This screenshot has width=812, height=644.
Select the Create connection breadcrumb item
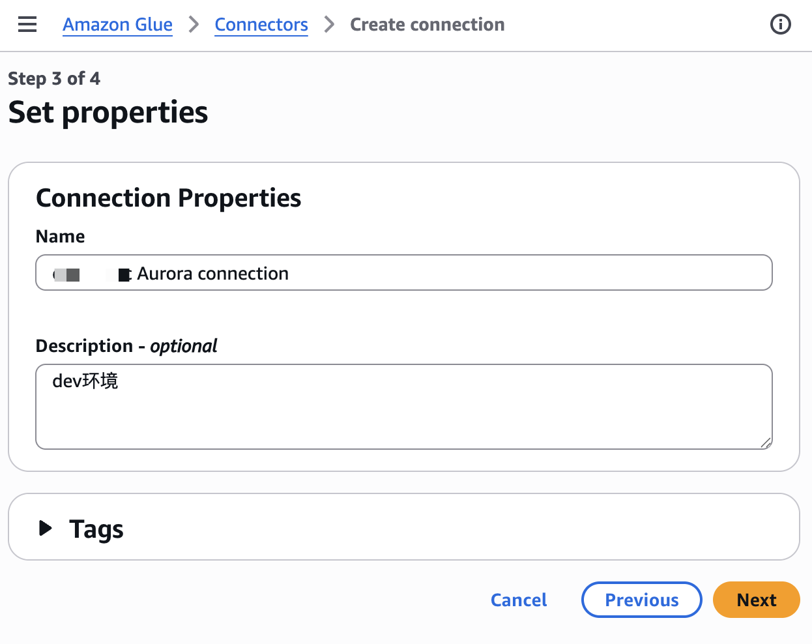pos(428,25)
